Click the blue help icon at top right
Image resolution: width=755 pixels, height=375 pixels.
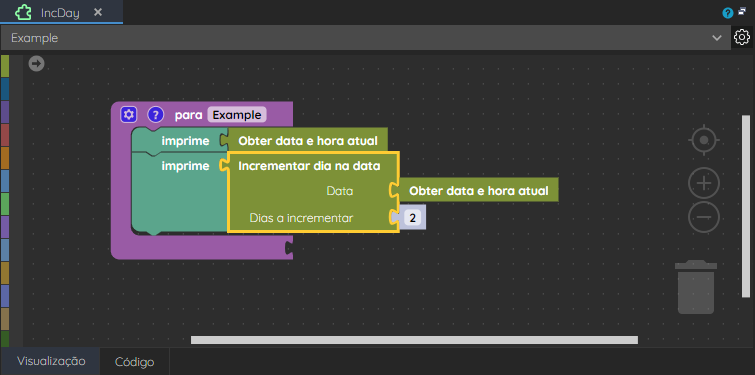pyautogui.click(x=728, y=13)
